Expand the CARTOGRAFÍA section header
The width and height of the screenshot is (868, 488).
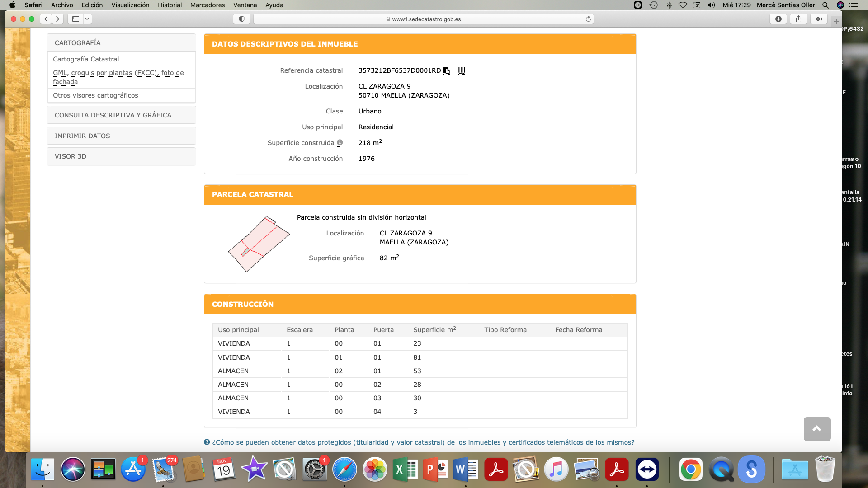(x=78, y=43)
